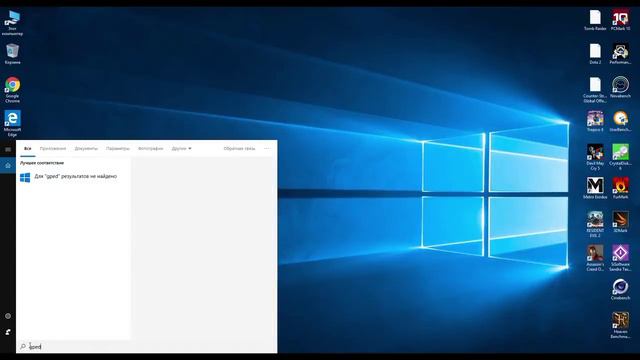Select the SiSoftware Sandra shortcut icon
Viewport: 640px width, 360px height.
pos(620,258)
